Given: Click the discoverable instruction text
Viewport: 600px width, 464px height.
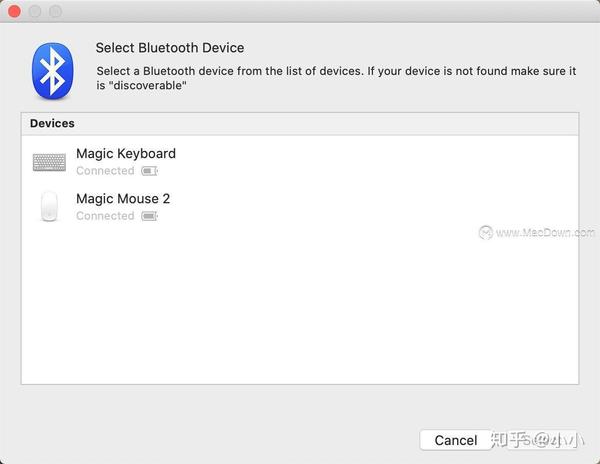Looking at the screenshot, I should pyautogui.click(x=336, y=78).
